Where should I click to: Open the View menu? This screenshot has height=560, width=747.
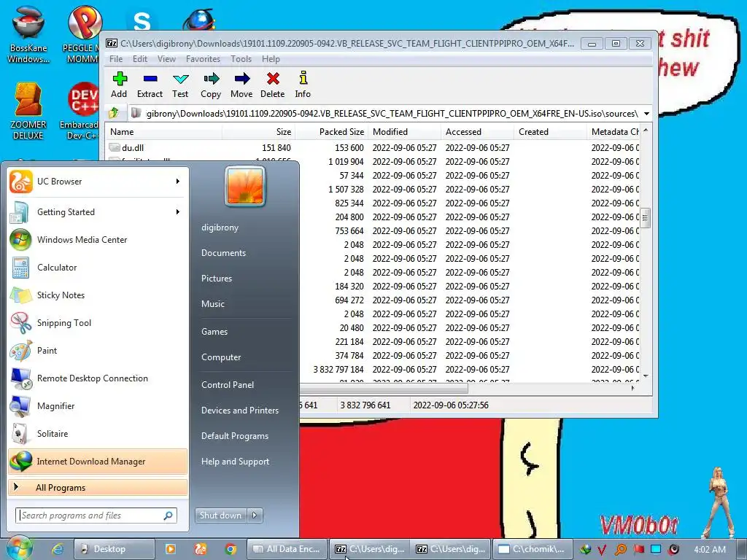[167, 59]
